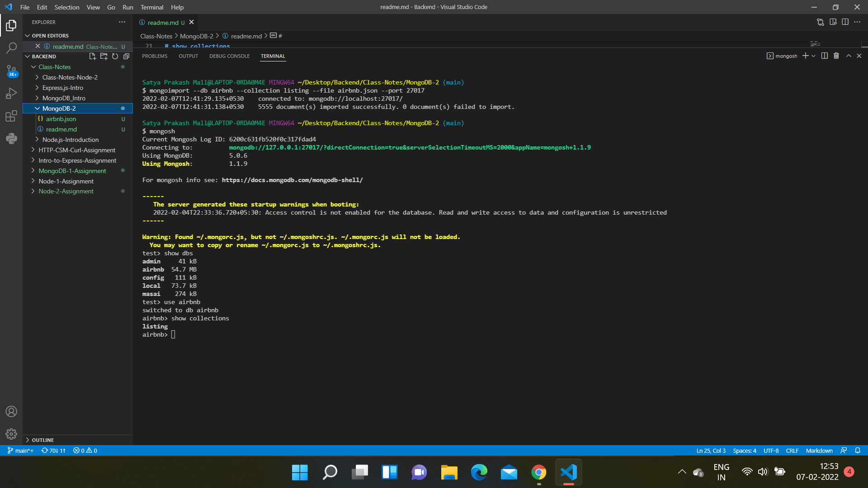This screenshot has width=868, height=488.
Task: Click the New File icon in Backend header
Action: [x=93, y=56]
